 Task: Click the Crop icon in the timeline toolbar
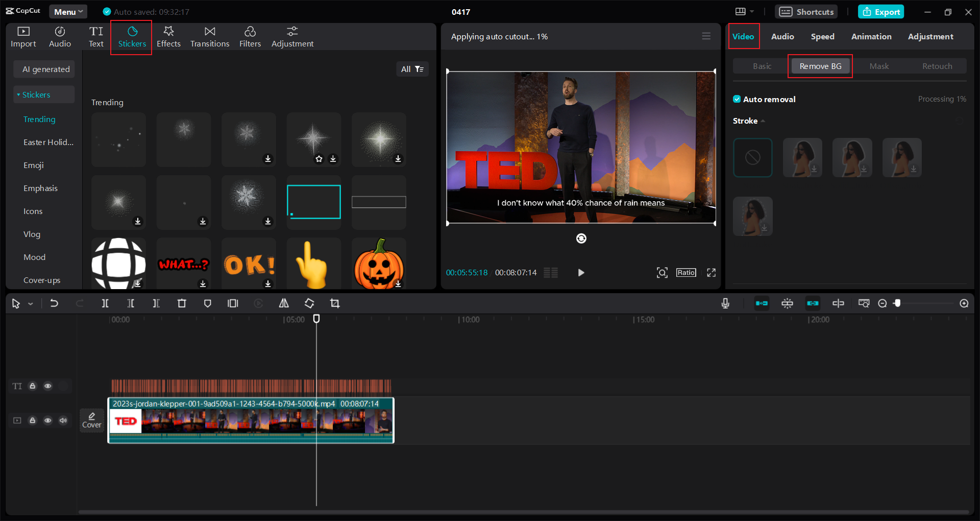click(x=335, y=303)
